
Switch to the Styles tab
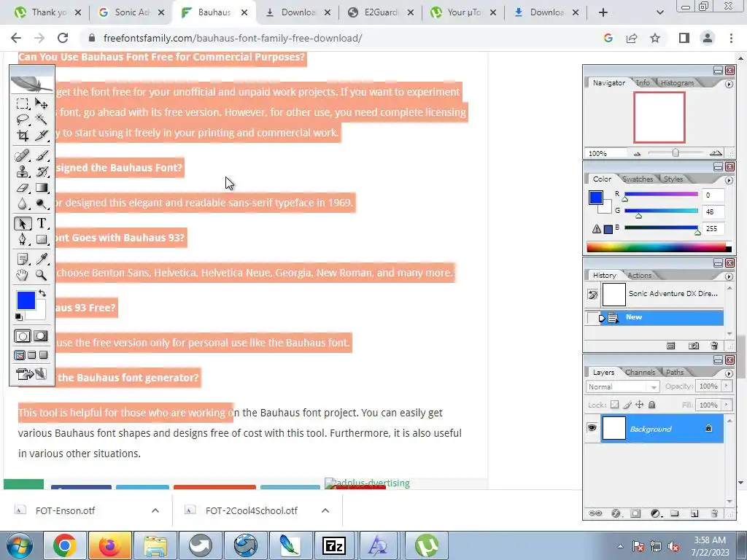(673, 179)
